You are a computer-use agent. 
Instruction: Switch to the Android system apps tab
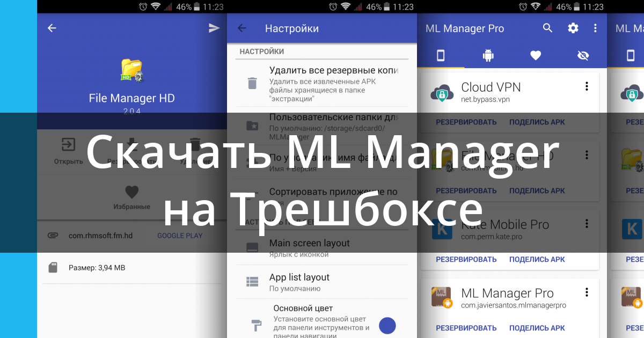coord(488,55)
